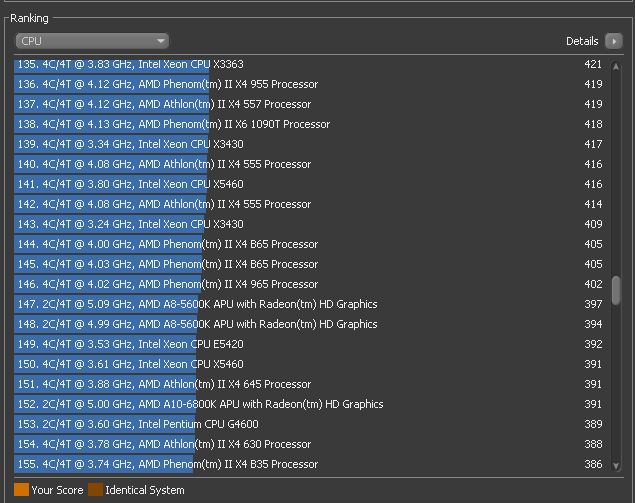Select row 140 Athlon II X4 555
The height and width of the screenshot is (503, 635).
(x=311, y=164)
